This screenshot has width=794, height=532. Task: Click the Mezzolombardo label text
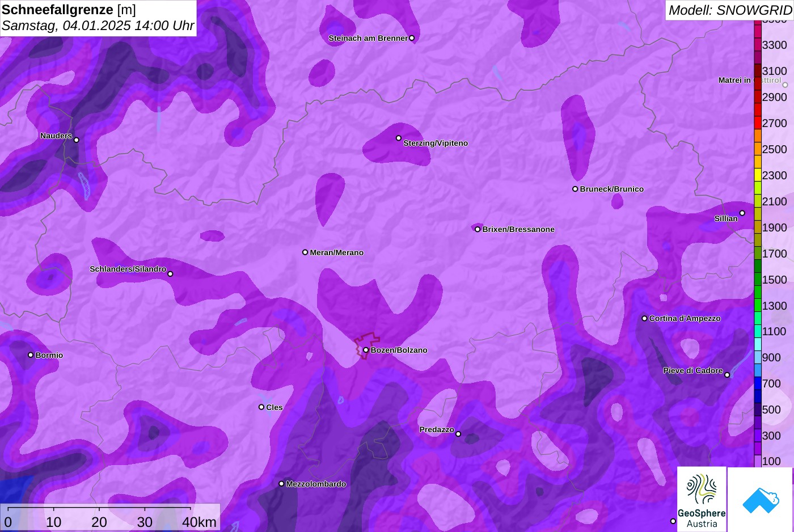[x=316, y=484]
